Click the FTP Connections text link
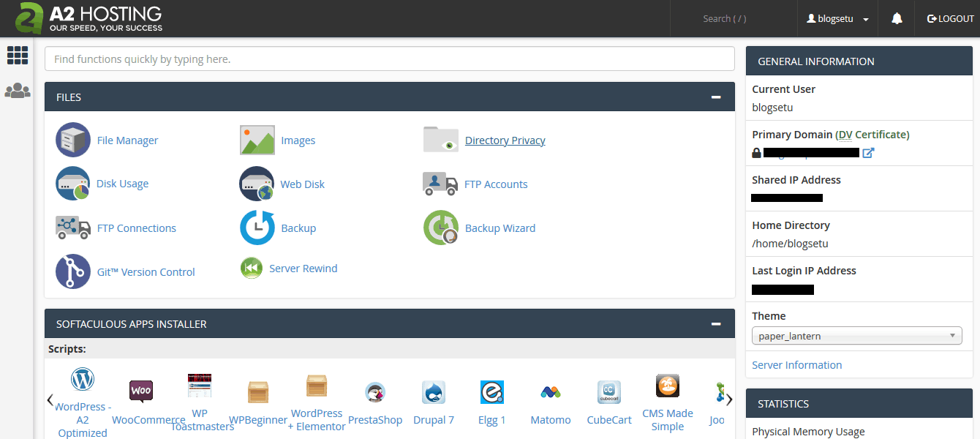 point(136,228)
